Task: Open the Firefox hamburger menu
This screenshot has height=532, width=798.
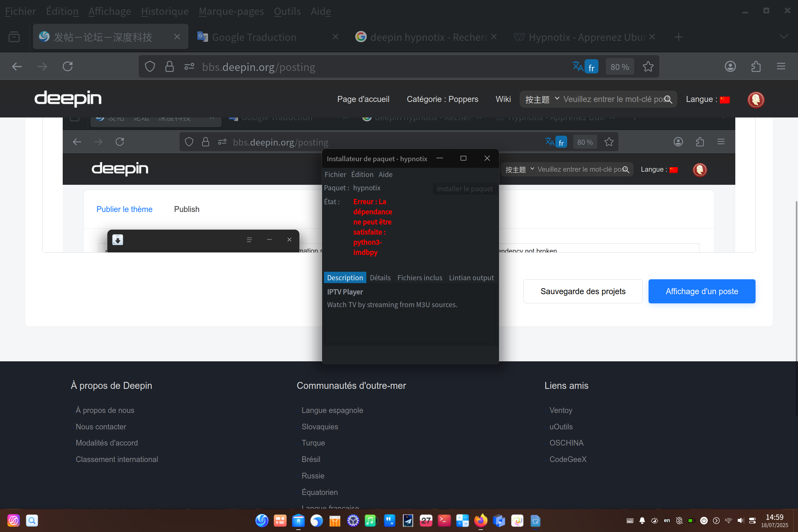Action: [x=781, y=66]
